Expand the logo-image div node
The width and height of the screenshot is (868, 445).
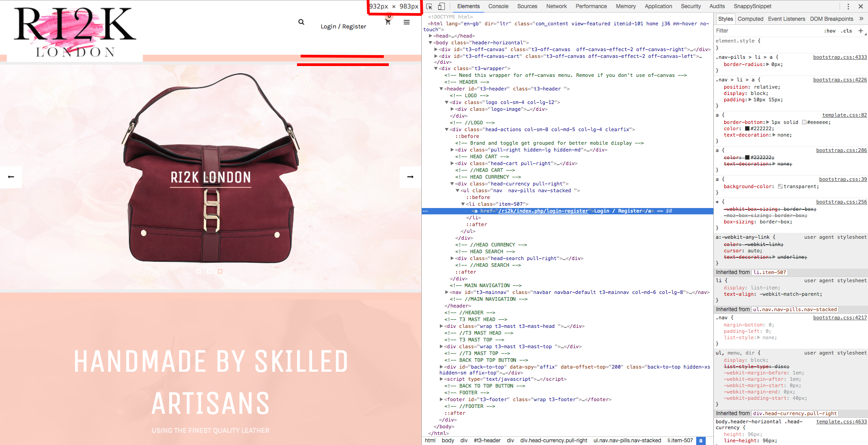tap(453, 109)
